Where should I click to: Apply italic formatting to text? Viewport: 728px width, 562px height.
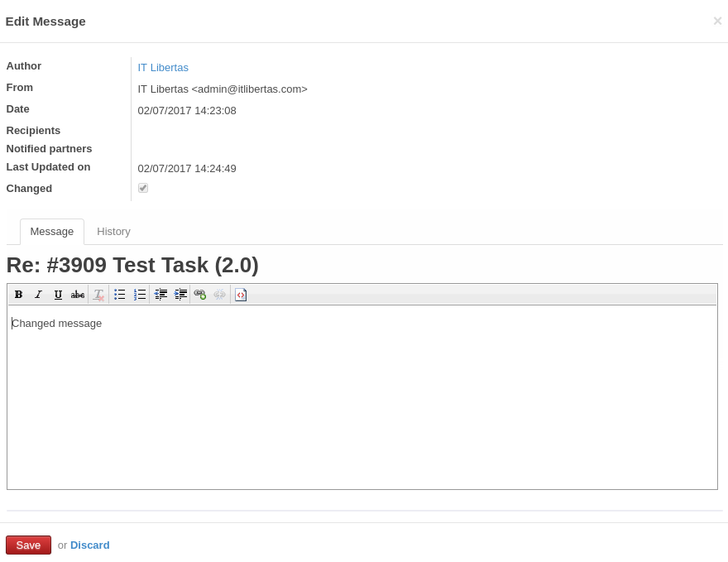click(x=38, y=295)
